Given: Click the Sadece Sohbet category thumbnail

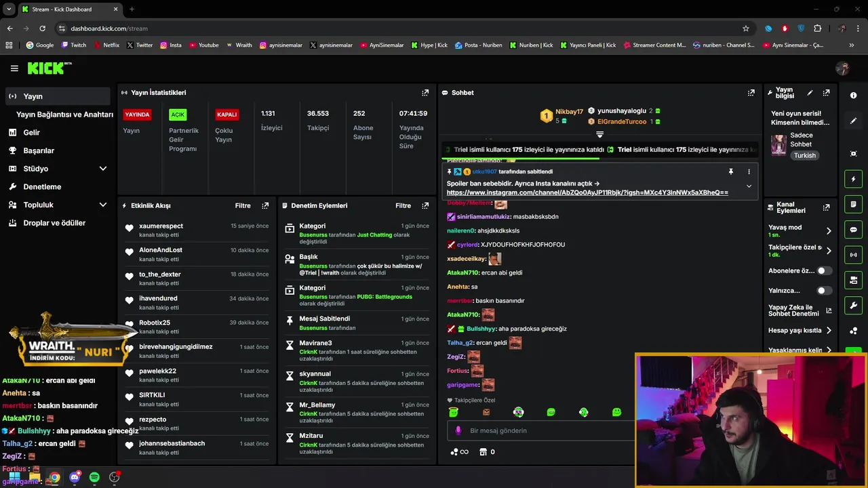Looking at the screenshot, I should pos(778,144).
